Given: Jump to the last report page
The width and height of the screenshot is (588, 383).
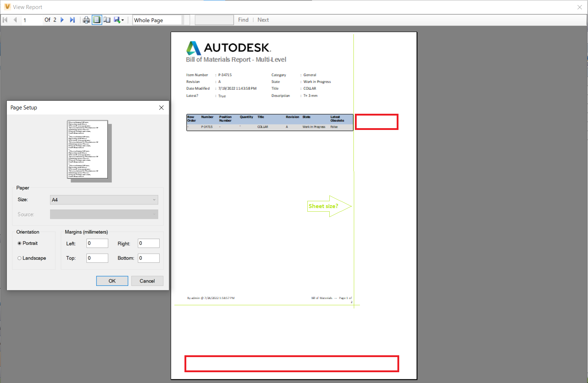Looking at the screenshot, I should 72,20.
